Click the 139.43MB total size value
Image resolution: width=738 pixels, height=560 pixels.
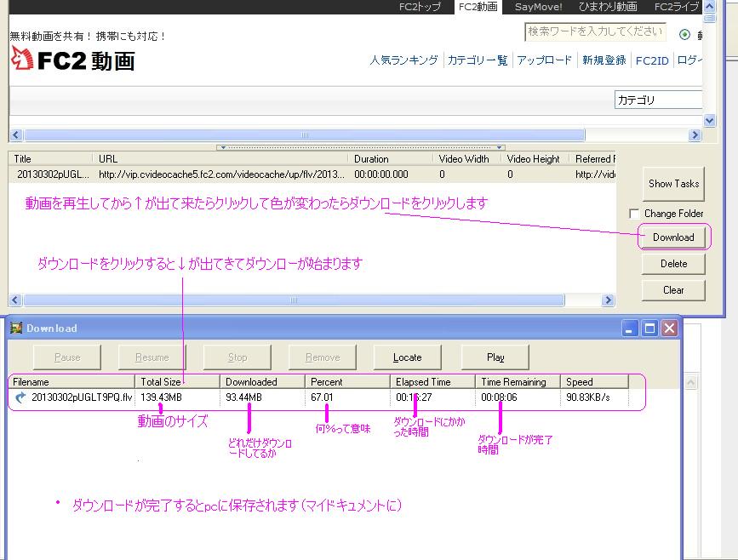tap(161, 397)
